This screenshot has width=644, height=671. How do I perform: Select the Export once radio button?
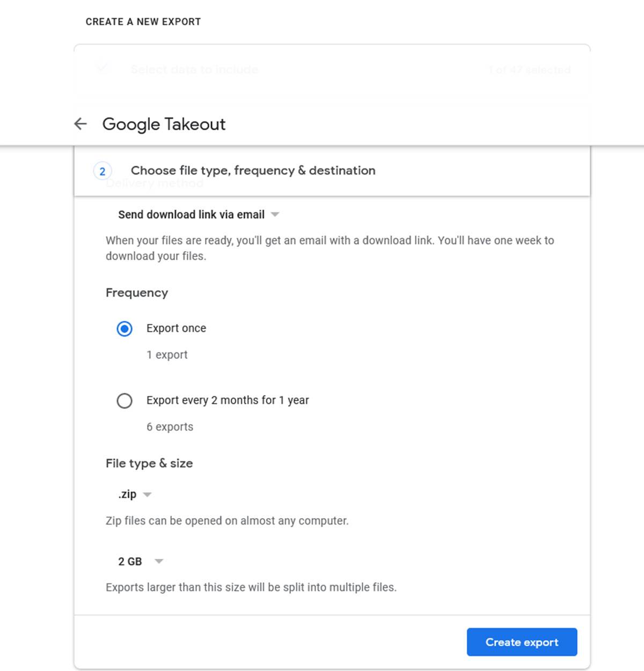(x=125, y=329)
